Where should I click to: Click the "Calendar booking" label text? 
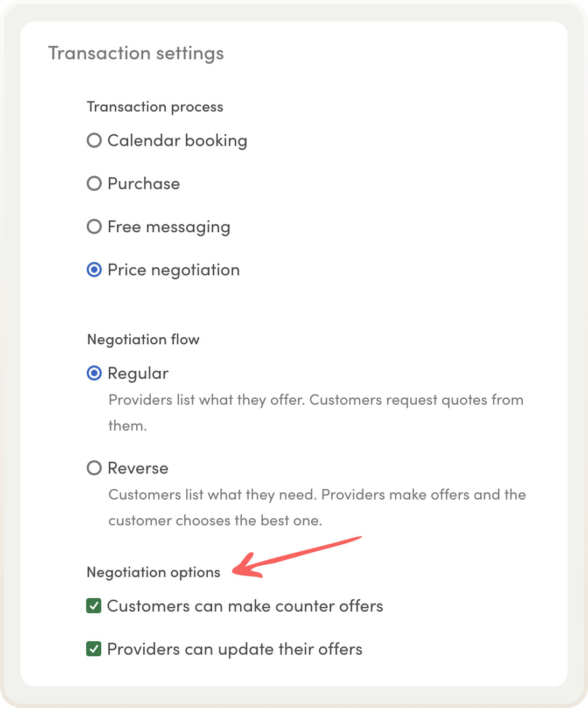pos(177,141)
